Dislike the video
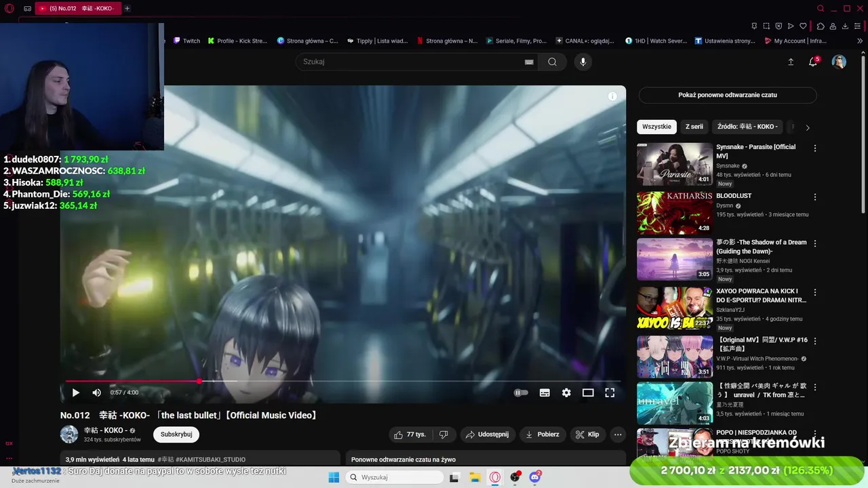The image size is (868, 488). [x=443, y=434]
